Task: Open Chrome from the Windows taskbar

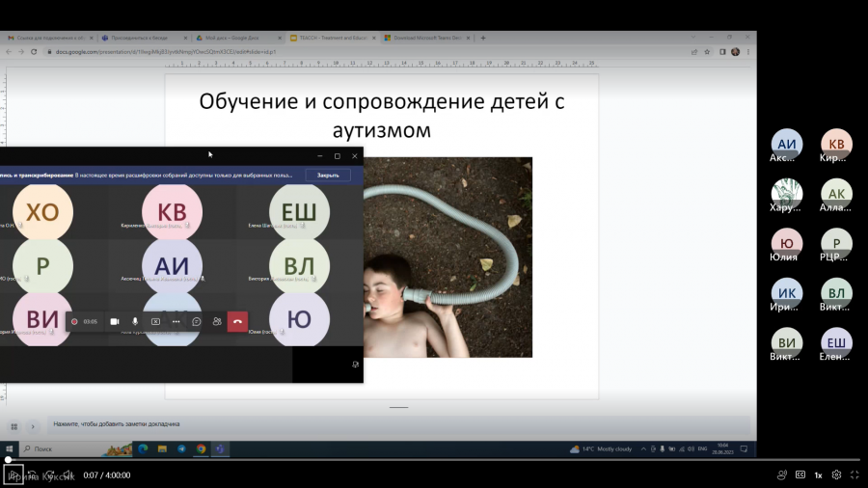Action: click(201, 448)
